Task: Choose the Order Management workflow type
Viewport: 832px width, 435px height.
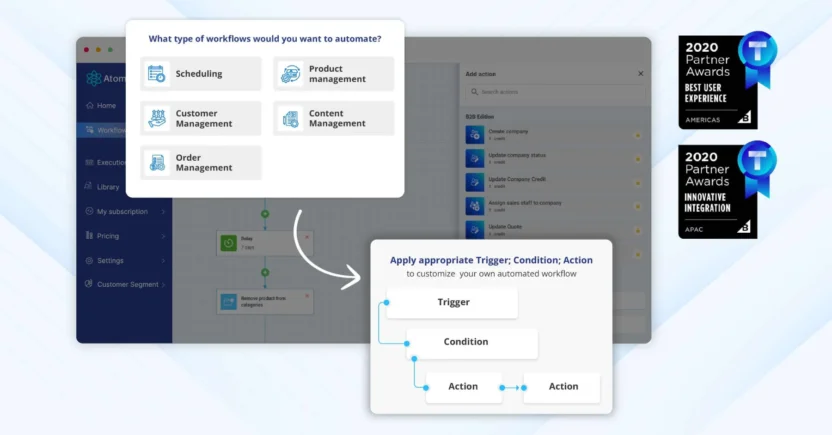Action: pyautogui.click(x=201, y=163)
